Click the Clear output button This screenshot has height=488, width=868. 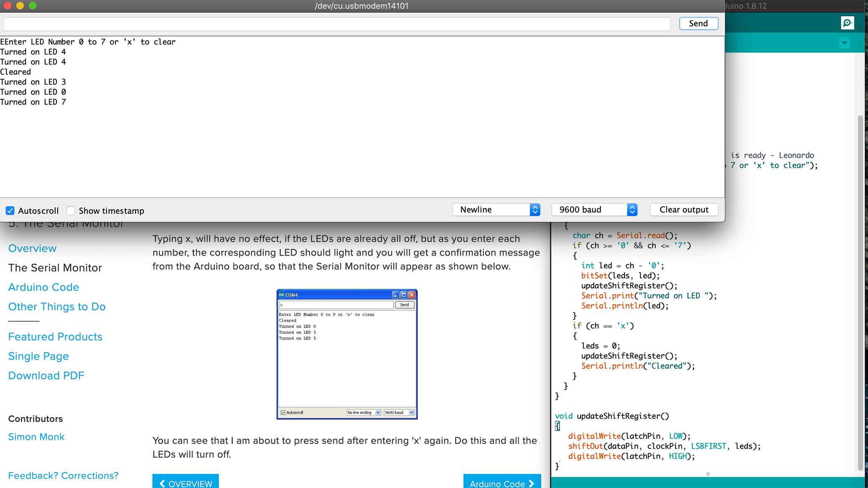click(684, 210)
